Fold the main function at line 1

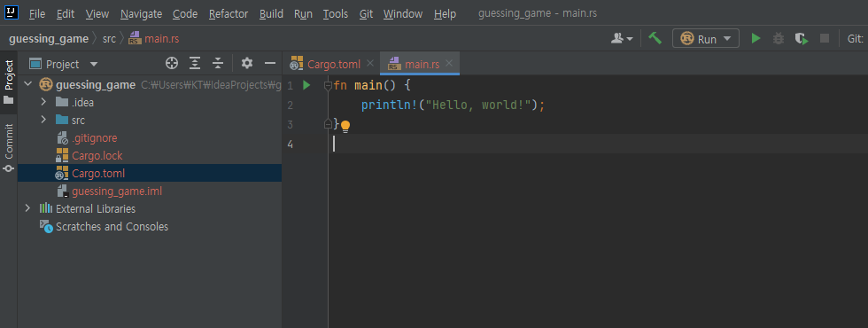click(x=328, y=85)
